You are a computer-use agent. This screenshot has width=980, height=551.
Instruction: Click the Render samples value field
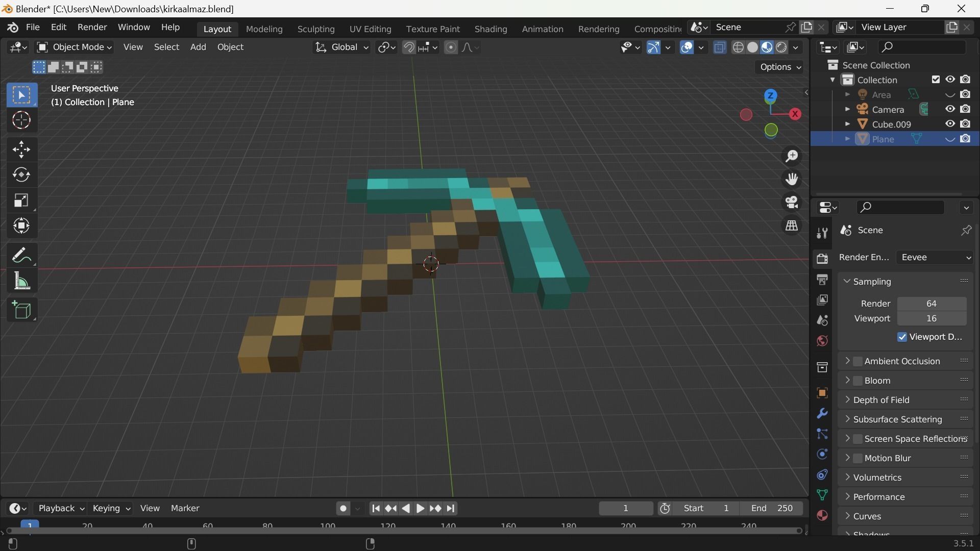point(931,304)
